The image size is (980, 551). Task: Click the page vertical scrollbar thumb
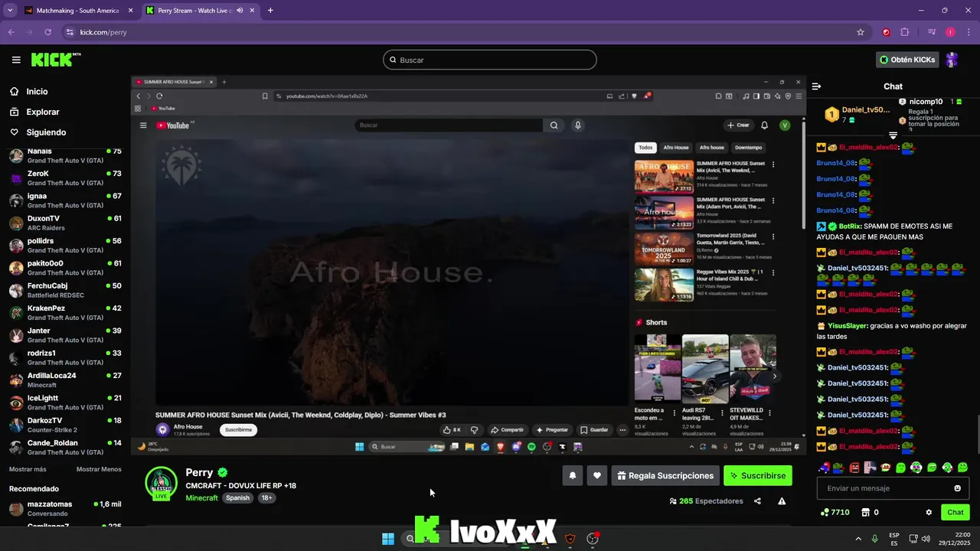[977, 434]
